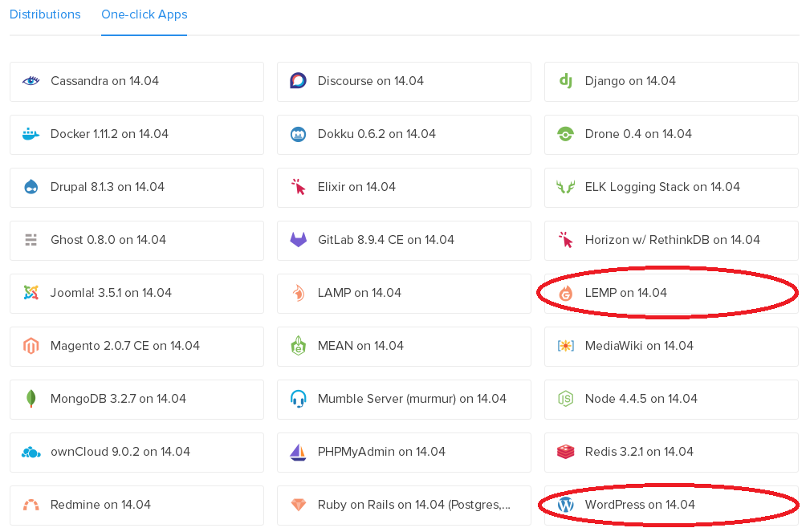Open the One-click Apps tab
Image resolution: width=810 pixels, height=532 pixels.
point(144,14)
